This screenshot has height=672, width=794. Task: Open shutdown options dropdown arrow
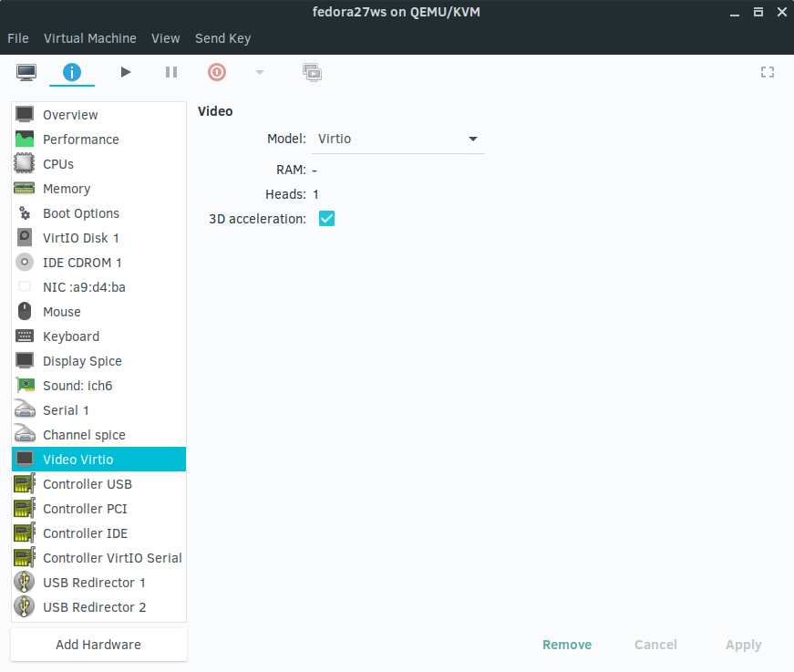point(260,72)
